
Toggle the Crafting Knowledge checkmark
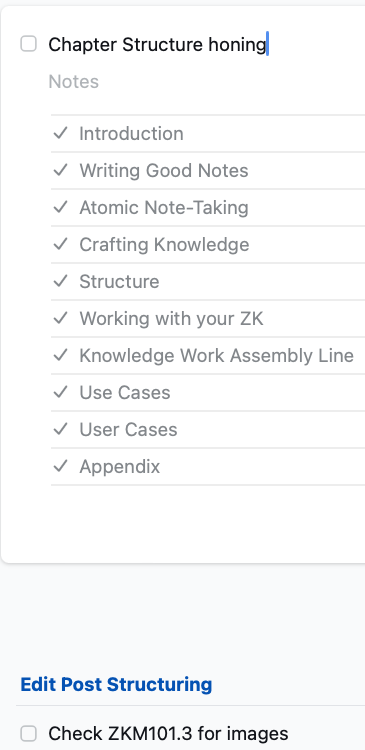click(61, 244)
